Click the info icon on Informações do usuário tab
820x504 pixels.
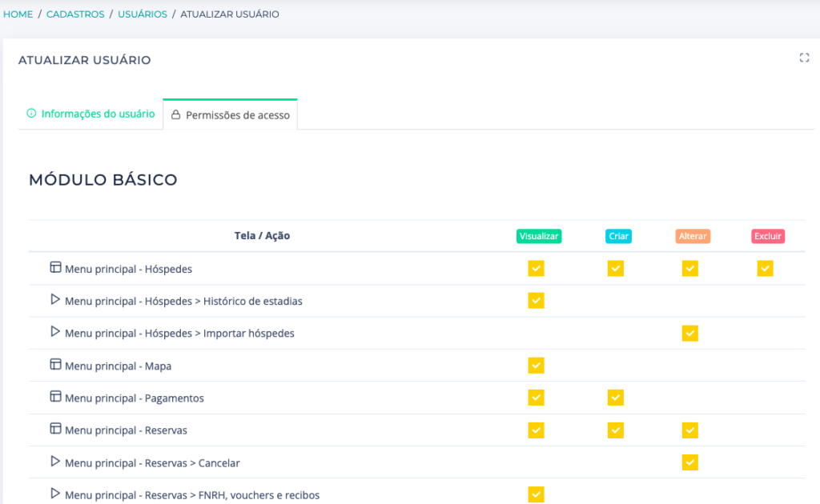click(31, 114)
